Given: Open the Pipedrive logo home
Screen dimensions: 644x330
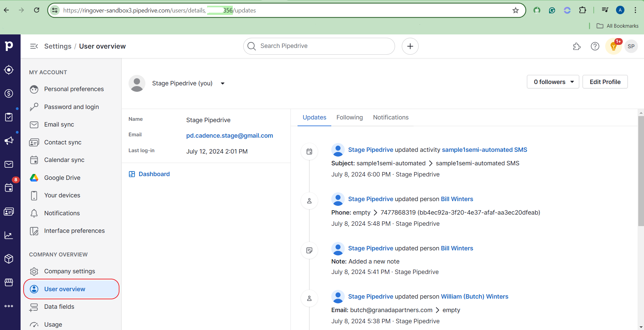Looking at the screenshot, I should coord(9,46).
